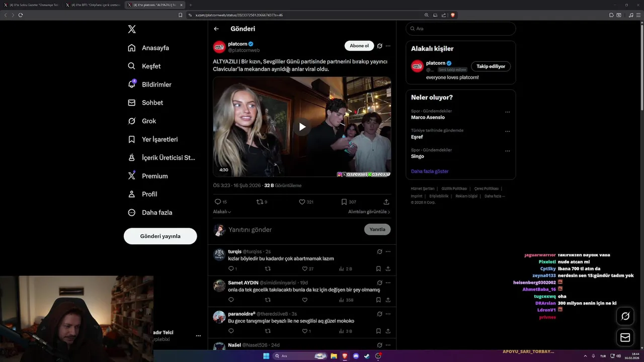Open Anasayfa from the sidebar

(148, 48)
